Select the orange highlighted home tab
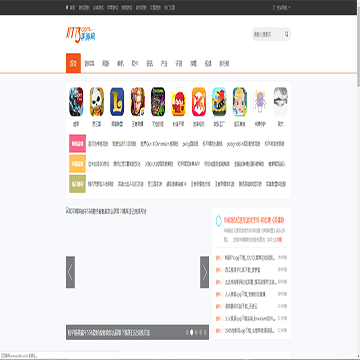Image resolution: width=360 pixels, height=360 pixels. tap(73, 63)
